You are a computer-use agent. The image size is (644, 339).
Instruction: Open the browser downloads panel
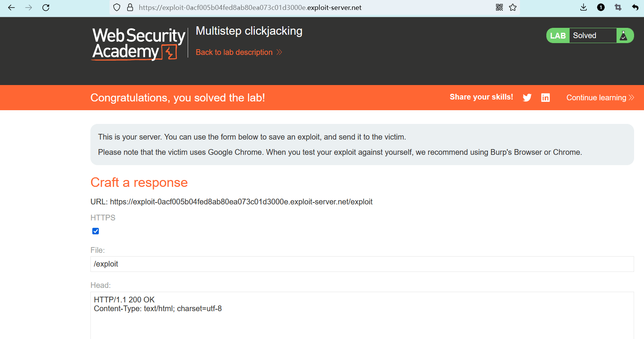[583, 8]
